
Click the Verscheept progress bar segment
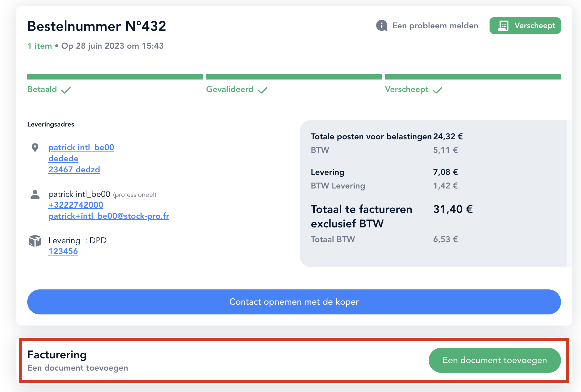473,77
